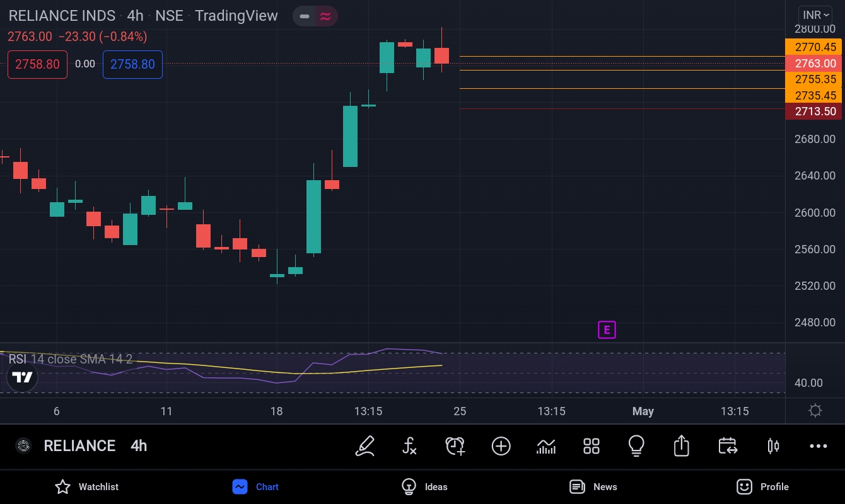This screenshot has width=845, height=504.
Task: Add an alert with the alarm clock icon
Action: 455,446
